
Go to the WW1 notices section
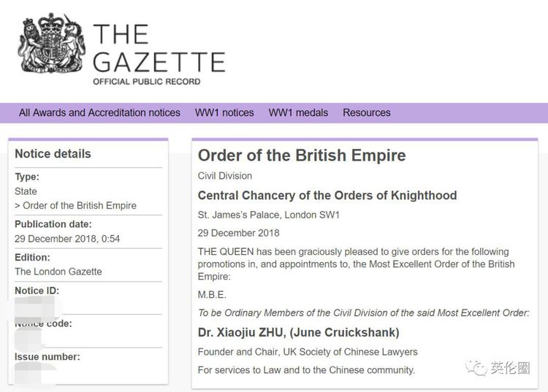(x=224, y=112)
